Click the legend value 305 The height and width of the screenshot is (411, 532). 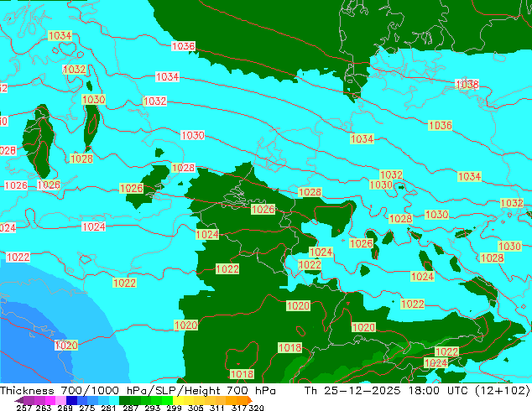[196, 408]
